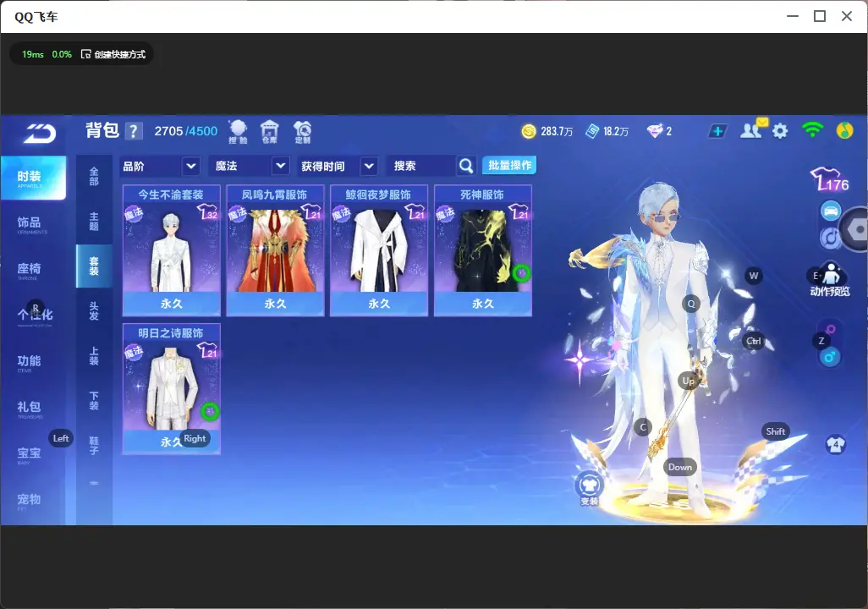The image size is (868, 609).
Task: Select the female gender symbol
Action: [831, 329]
